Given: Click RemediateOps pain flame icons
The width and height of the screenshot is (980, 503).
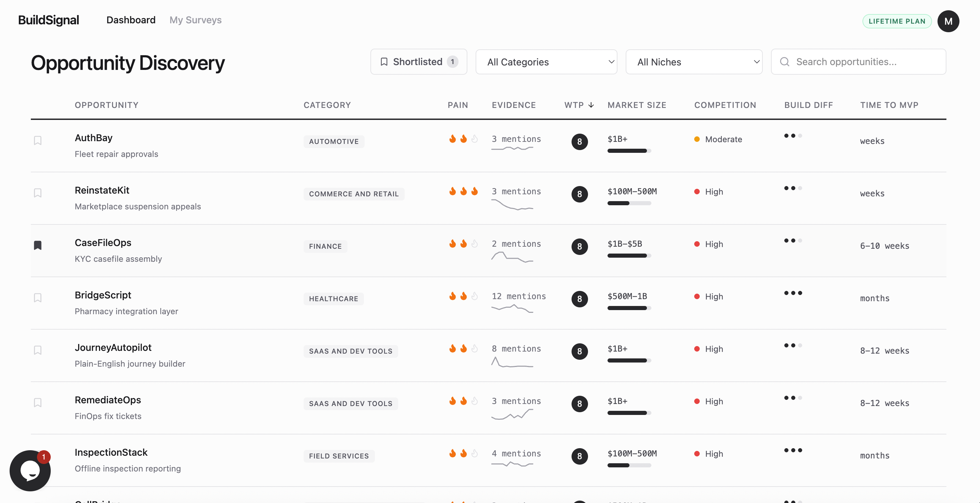Looking at the screenshot, I should (463, 401).
